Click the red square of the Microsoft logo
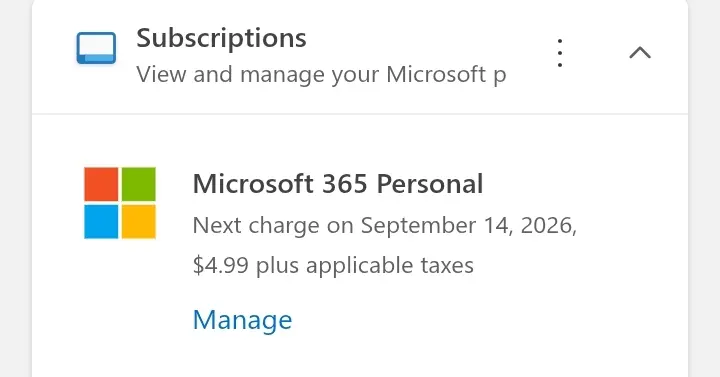Viewport: 720px width, 377px height. pyautogui.click(x=101, y=184)
